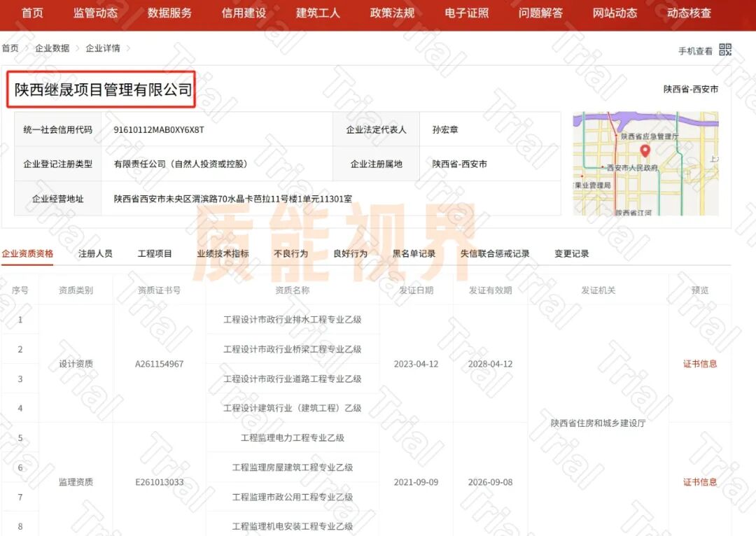Switch to the 工程项目 tab
The image size is (756, 536).
coord(155,253)
